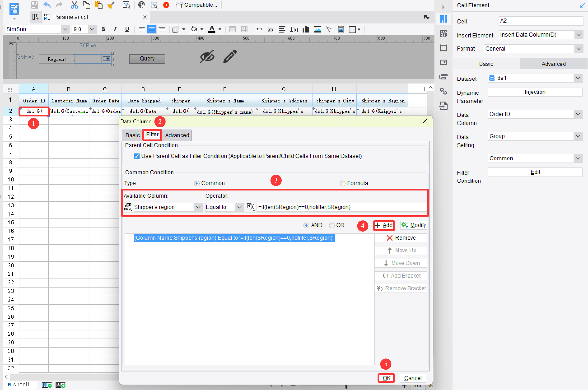Open the Advanced tab in Cell Element panel

(x=553, y=64)
